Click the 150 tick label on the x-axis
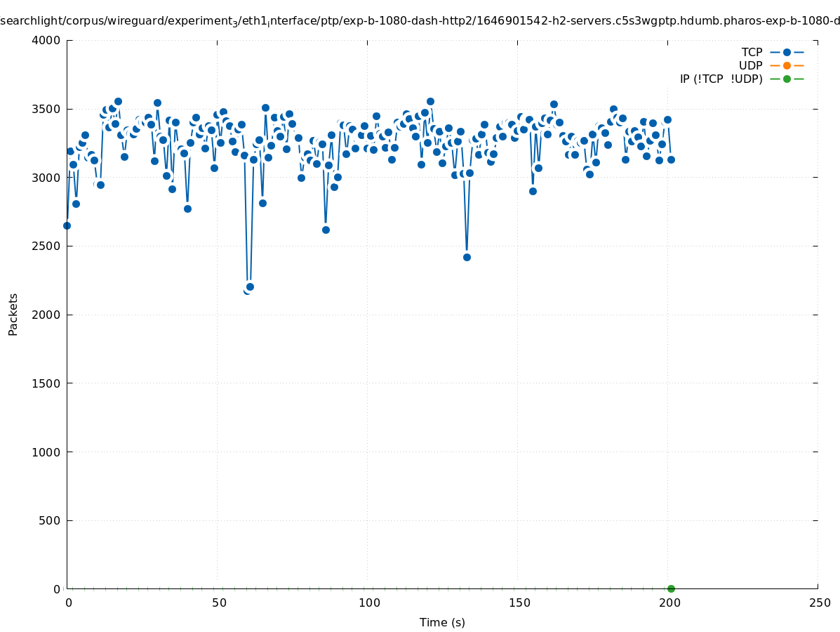The image size is (840, 632). tap(519, 603)
